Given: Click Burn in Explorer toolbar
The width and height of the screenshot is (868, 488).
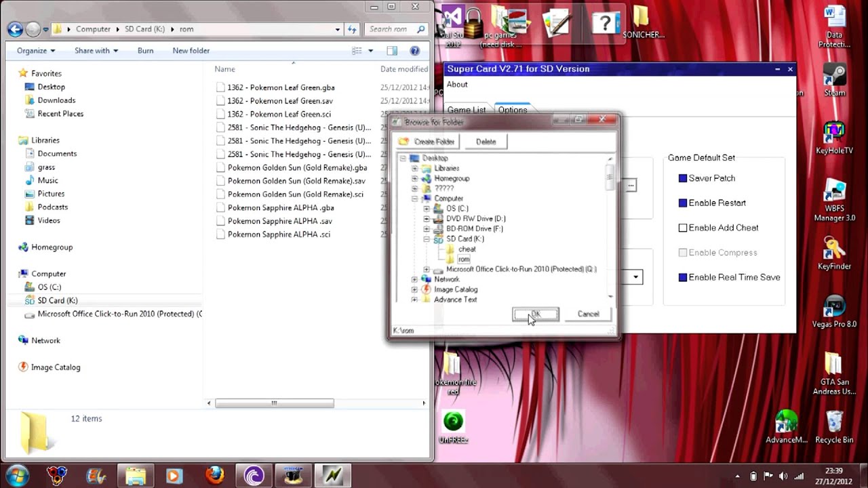Looking at the screenshot, I should coord(145,51).
